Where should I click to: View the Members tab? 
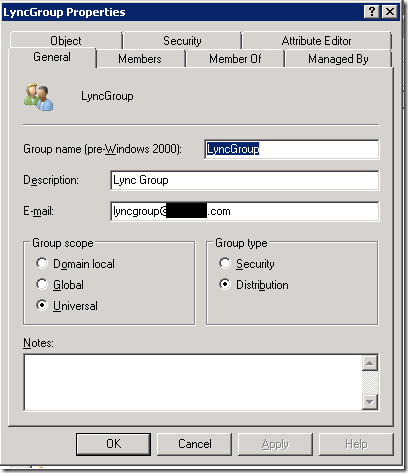pos(140,59)
